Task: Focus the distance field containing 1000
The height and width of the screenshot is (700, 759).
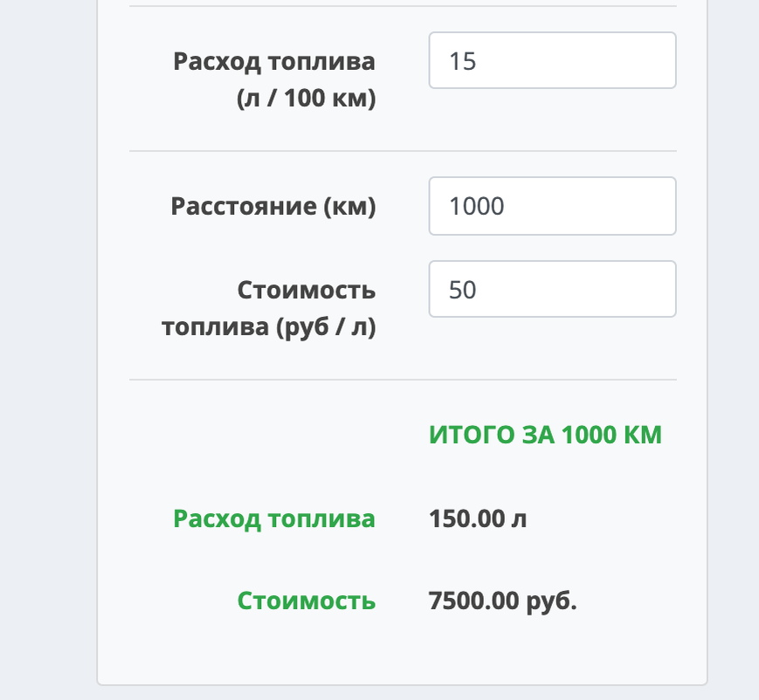Action: [552, 206]
